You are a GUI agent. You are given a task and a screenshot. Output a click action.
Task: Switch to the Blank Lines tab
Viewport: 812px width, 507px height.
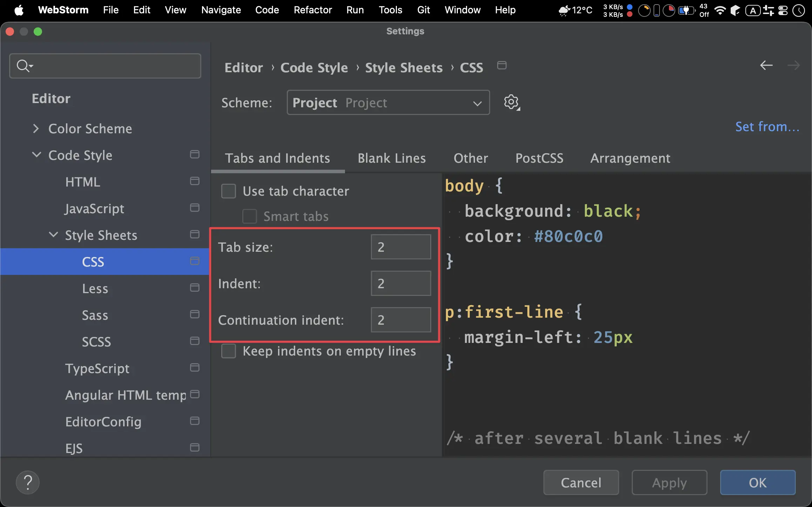(x=392, y=158)
